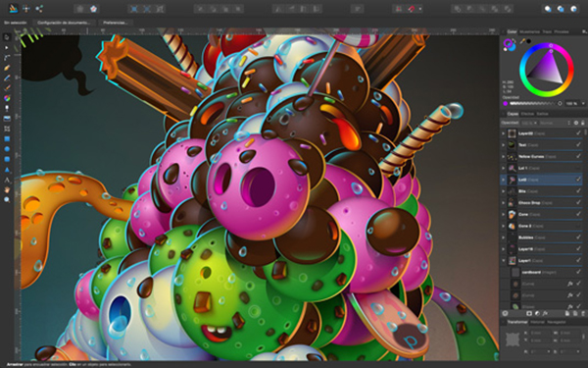
Task: Toggle visibility of Text layer
Action: [x=578, y=145]
